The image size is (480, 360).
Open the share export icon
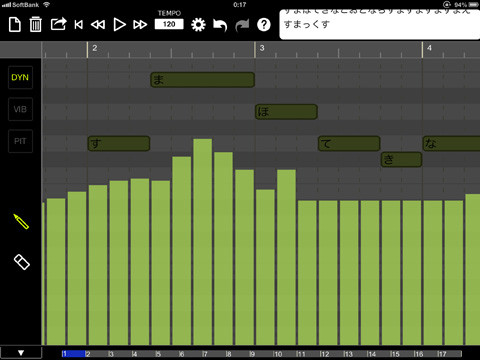coord(58,24)
